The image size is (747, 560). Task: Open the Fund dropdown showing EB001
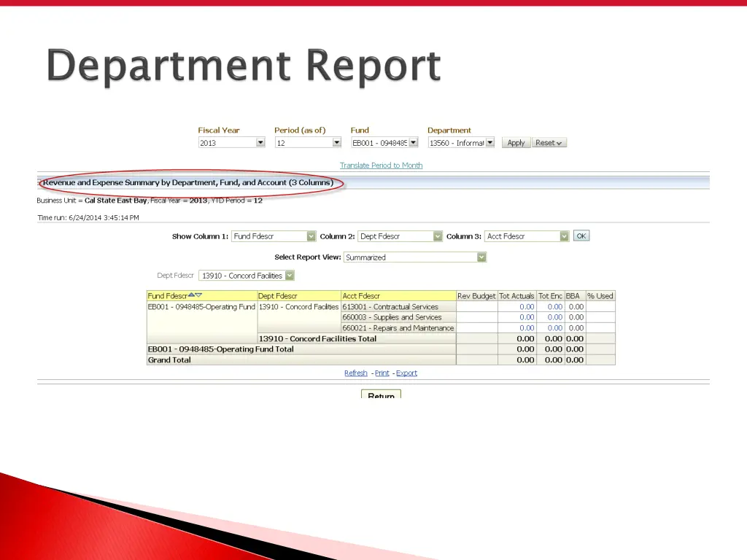384,142
